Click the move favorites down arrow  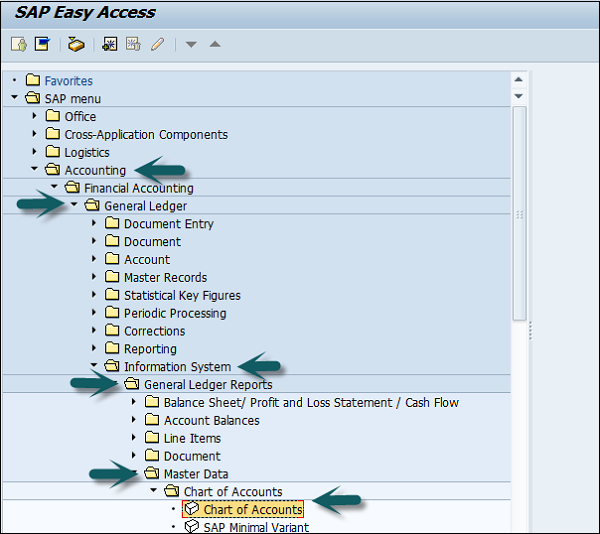[x=191, y=45]
